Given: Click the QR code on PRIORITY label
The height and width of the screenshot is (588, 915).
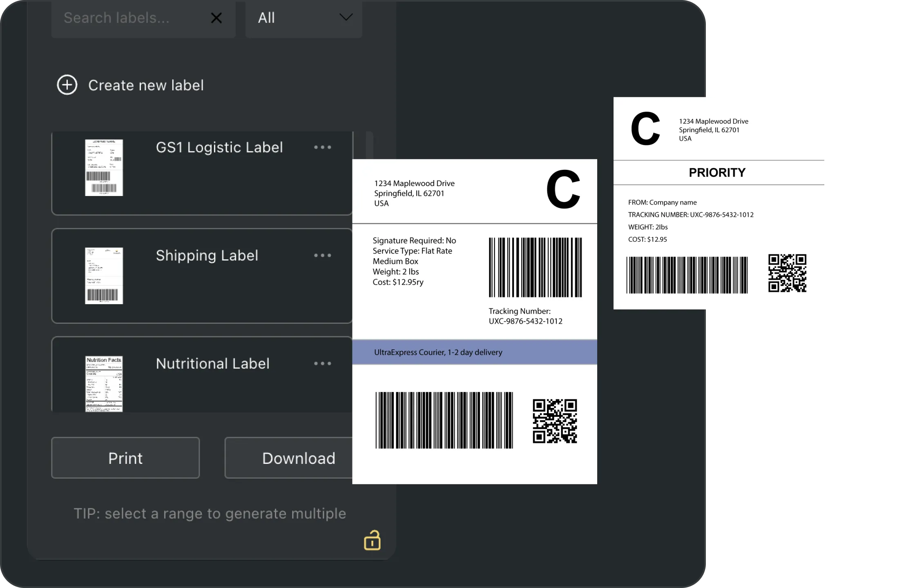Looking at the screenshot, I should [787, 273].
